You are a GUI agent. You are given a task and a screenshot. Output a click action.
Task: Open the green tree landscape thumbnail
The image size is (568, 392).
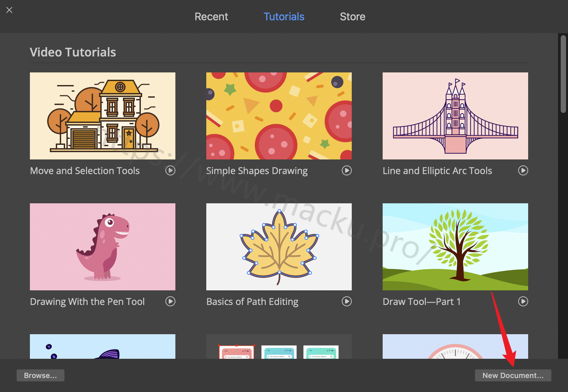coord(455,247)
